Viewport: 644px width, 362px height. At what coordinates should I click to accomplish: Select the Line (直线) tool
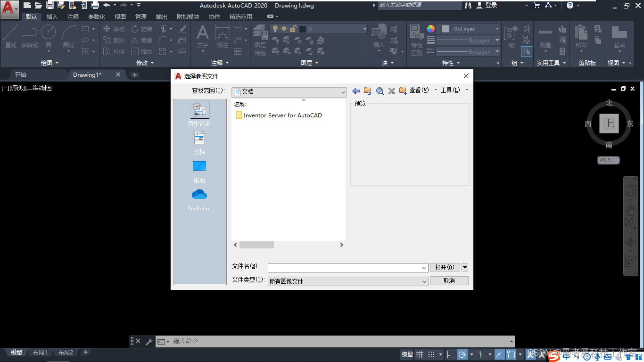click(x=11, y=36)
